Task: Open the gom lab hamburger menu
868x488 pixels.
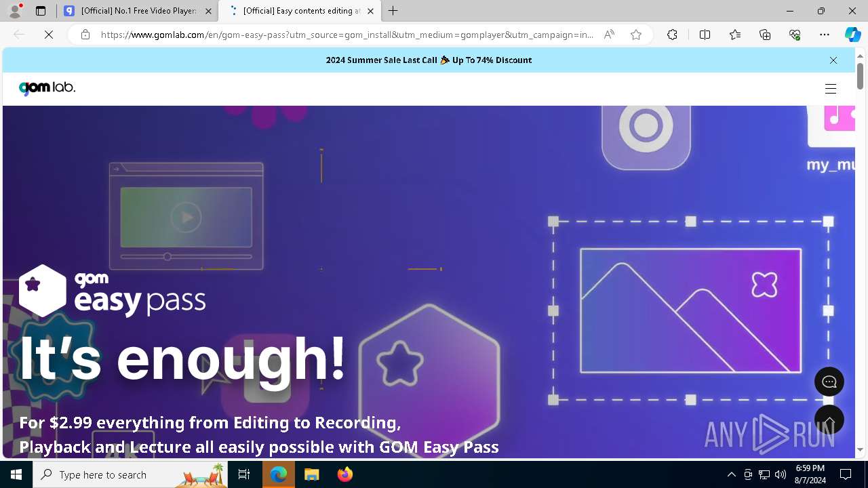Action: [831, 89]
